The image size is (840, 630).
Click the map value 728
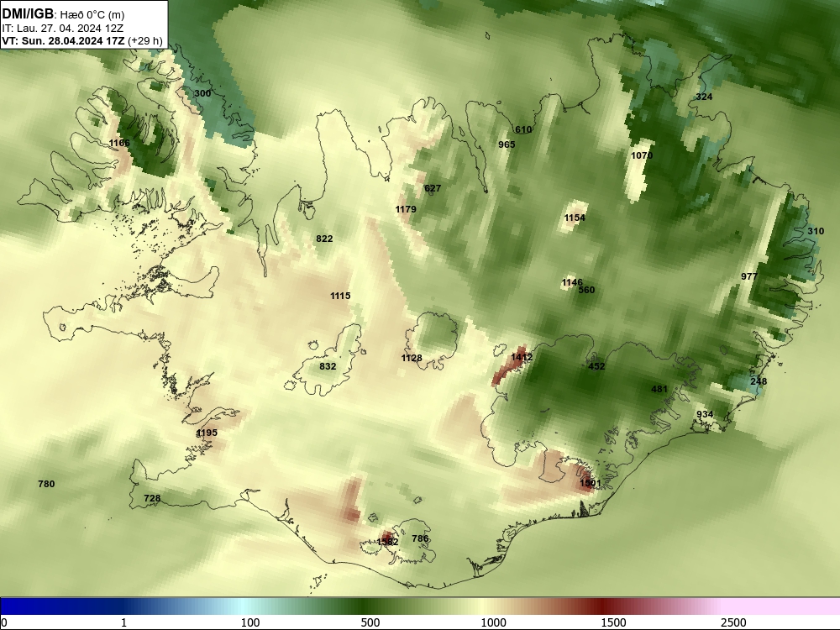click(152, 498)
